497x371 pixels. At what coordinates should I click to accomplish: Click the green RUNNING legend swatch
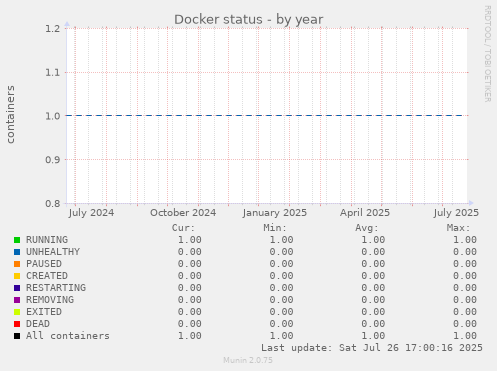coord(17,240)
